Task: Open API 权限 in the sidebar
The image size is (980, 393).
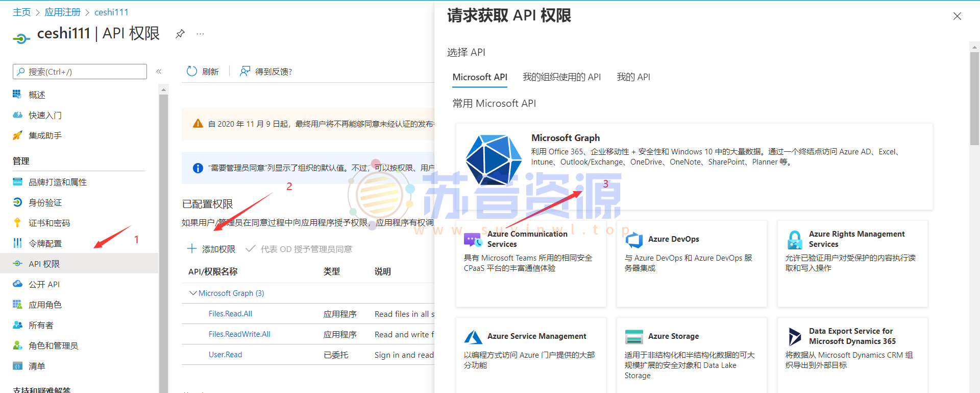Action: pyautogui.click(x=79, y=264)
